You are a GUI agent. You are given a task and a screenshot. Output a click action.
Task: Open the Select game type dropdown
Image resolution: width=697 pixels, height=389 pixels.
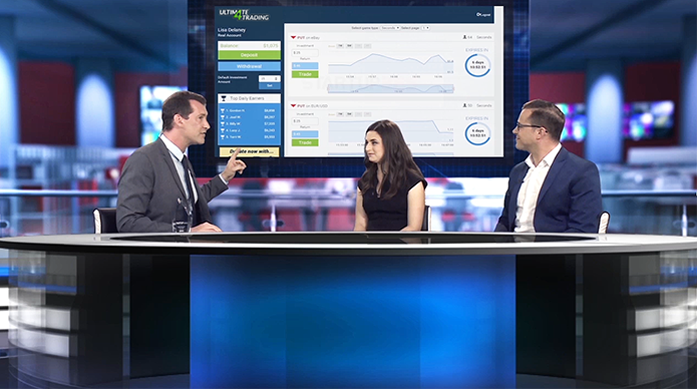coord(390,28)
